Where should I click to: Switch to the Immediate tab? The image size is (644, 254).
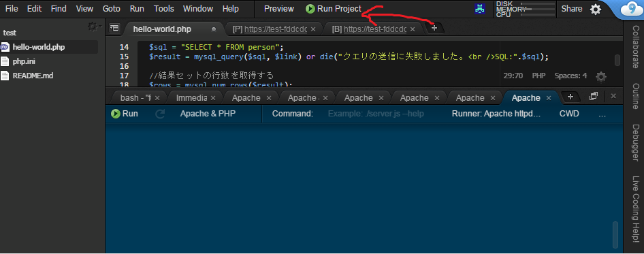point(191,98)
